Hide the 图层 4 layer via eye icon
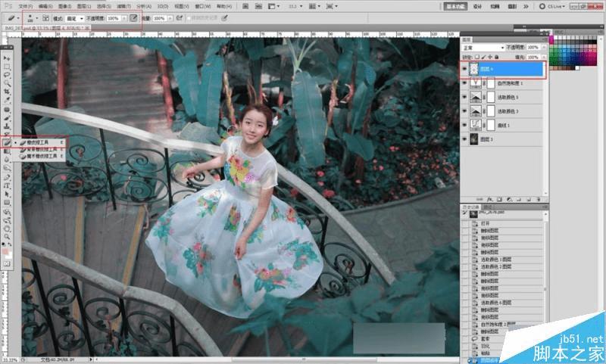The height and width of the screenshot is (364, 606). tap(464, 69)
